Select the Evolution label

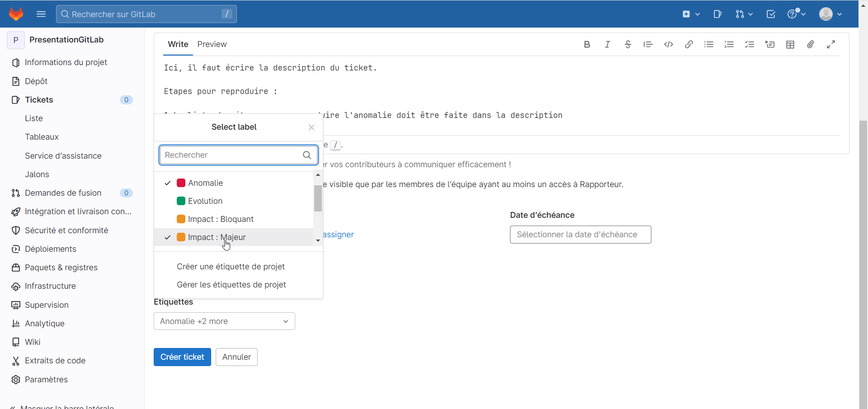pyautogui.click(x=205, y=201)
